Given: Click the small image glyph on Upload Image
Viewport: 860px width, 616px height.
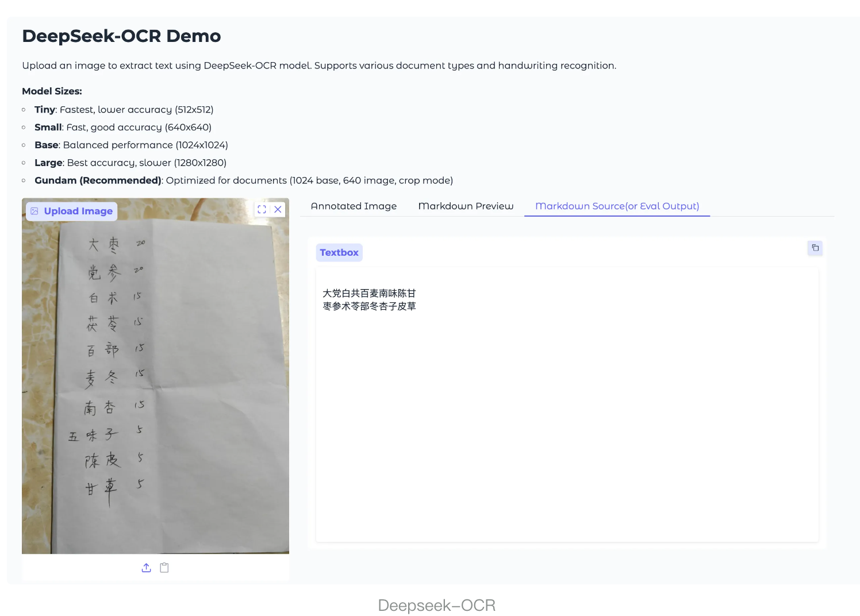Looking at the screenshot, I should (x=35, y=211).
